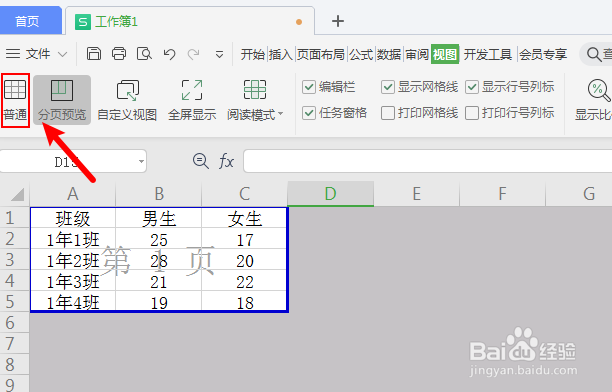
Task: Enter full screen display (全屏显示)
Action: click(192, 100)
